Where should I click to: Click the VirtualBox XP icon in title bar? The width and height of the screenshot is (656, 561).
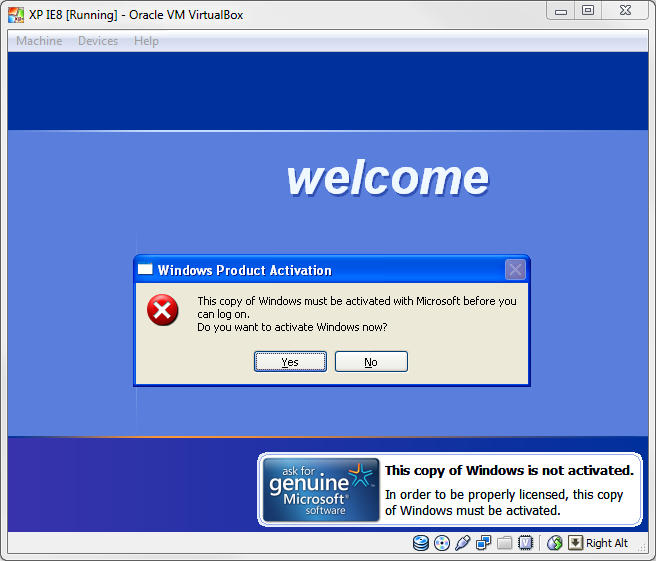[x=16, y=14]
